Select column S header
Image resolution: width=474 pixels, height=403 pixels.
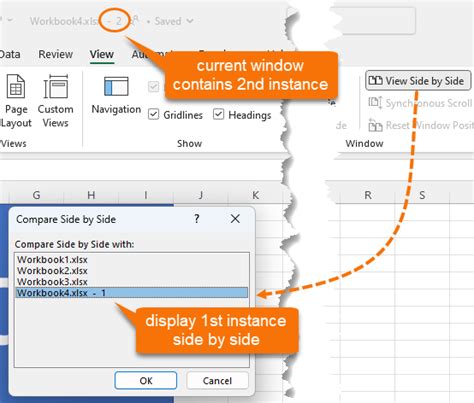click(422, 195)
